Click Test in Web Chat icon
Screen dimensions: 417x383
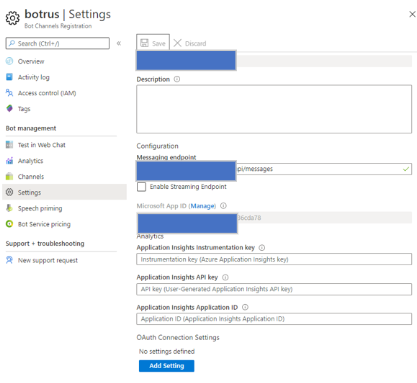tap(10, 145)
